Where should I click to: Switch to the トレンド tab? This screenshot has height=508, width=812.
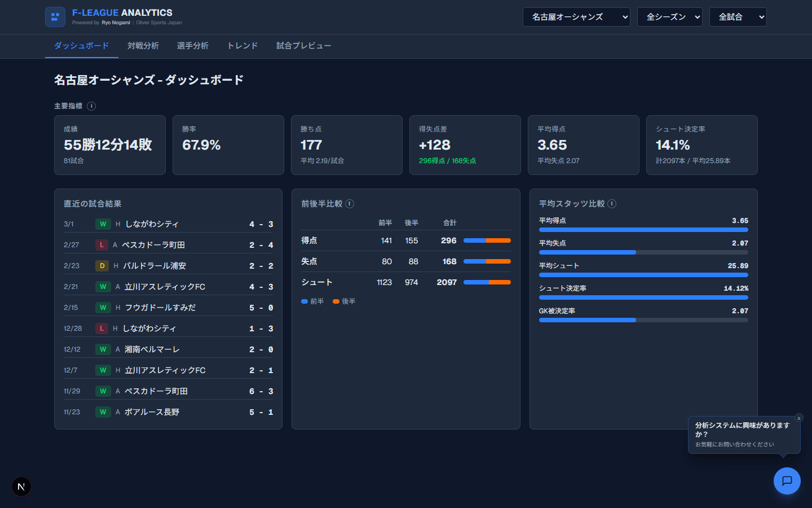pos(242,46)
